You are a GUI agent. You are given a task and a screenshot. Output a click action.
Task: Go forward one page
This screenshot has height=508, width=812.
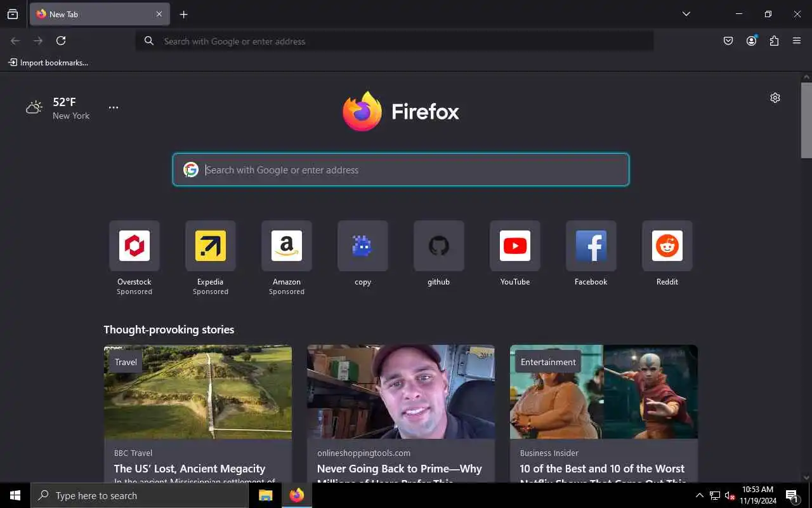[38, 41]
